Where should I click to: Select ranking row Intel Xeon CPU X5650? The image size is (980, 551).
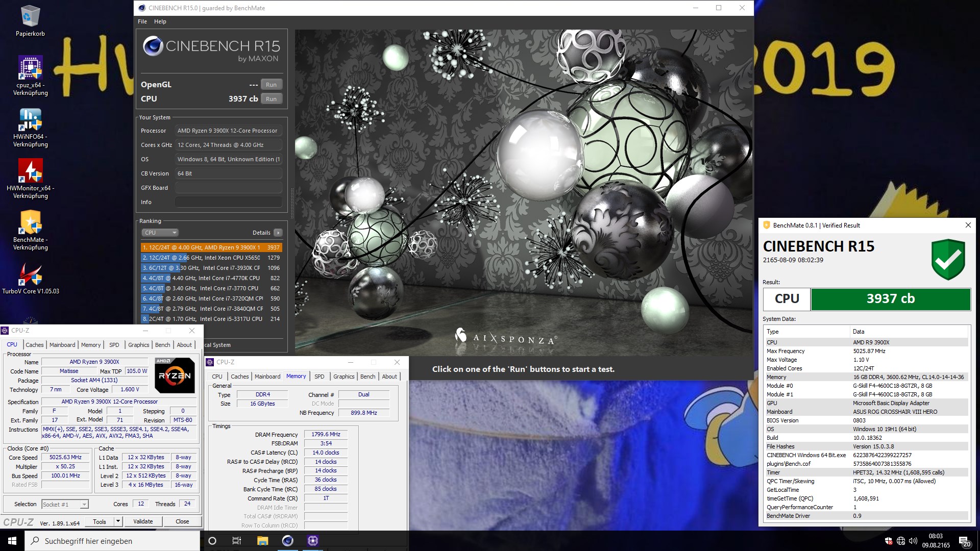[x=211, y=258]
